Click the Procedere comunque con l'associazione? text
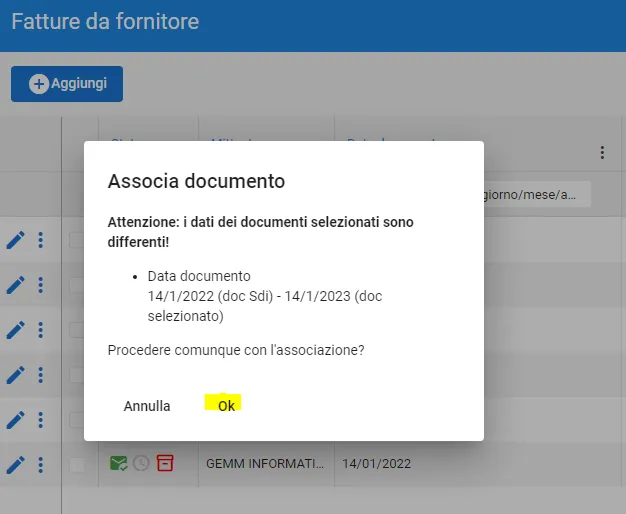The width and height of the screenshot is (626, 514). click(236, 350)
